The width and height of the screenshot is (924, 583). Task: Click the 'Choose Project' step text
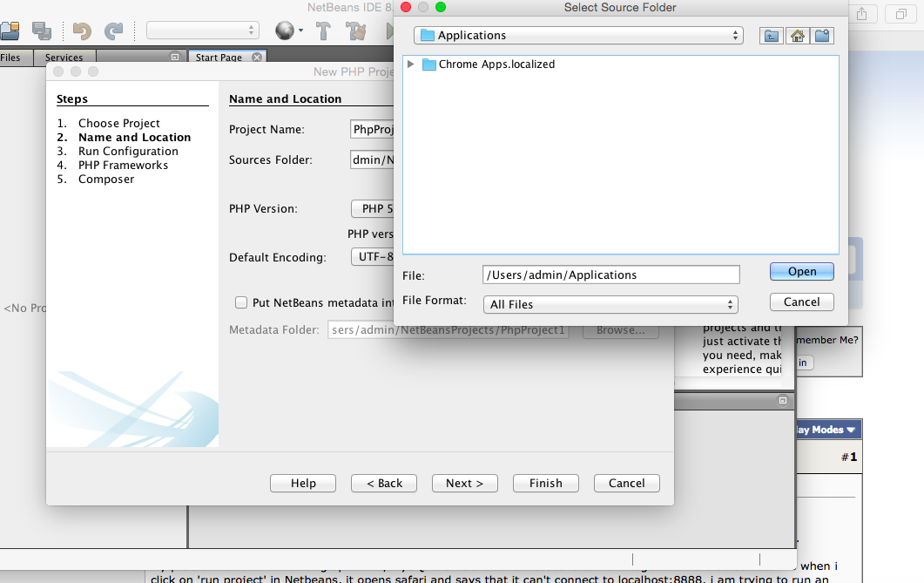click(x=119, y=123)
